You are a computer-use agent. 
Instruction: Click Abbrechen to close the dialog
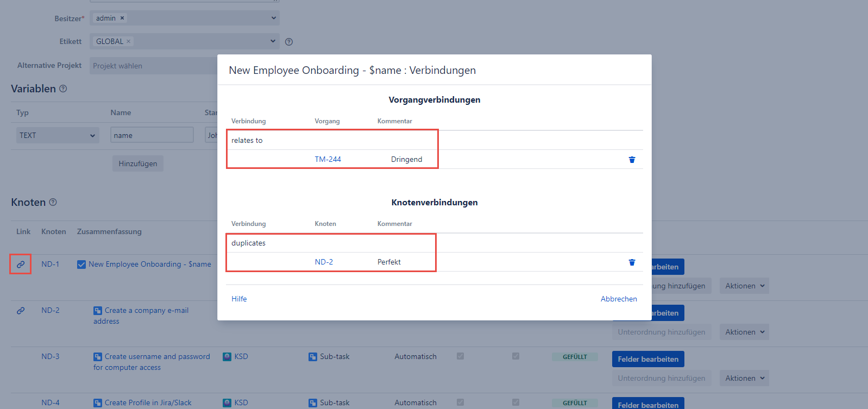(x=619, y=299)
